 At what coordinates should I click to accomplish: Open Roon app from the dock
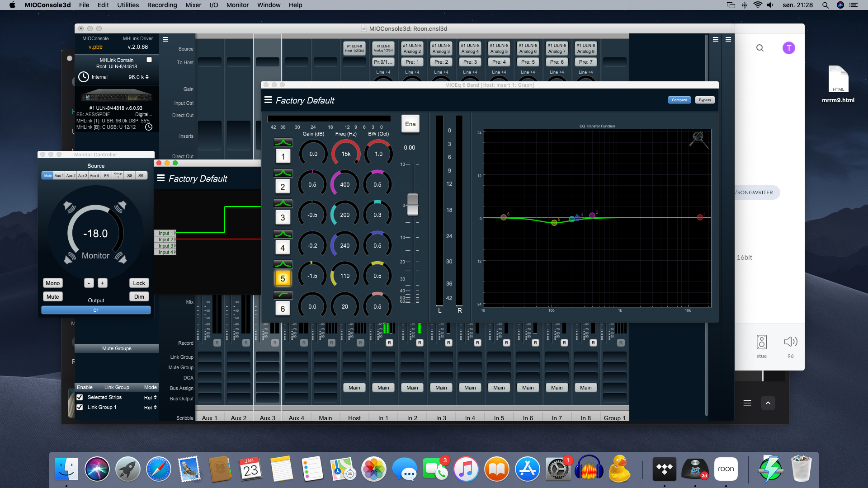click(726, 469)
